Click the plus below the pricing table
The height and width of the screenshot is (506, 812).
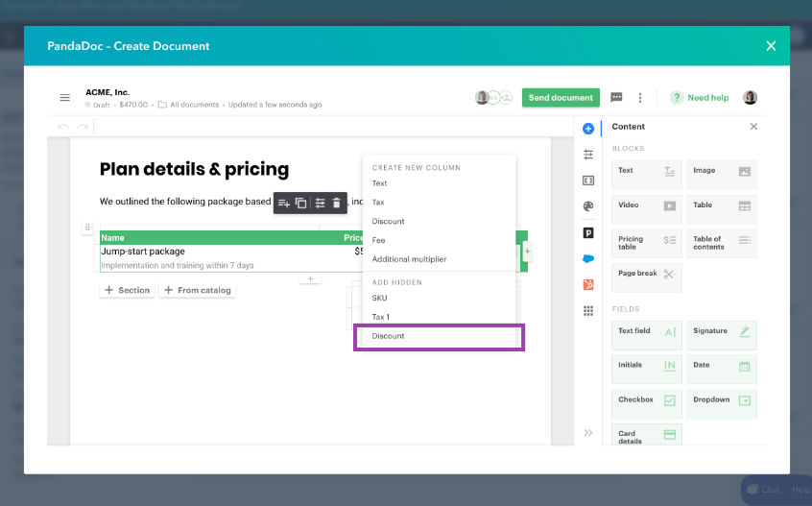tap(310, 278)
